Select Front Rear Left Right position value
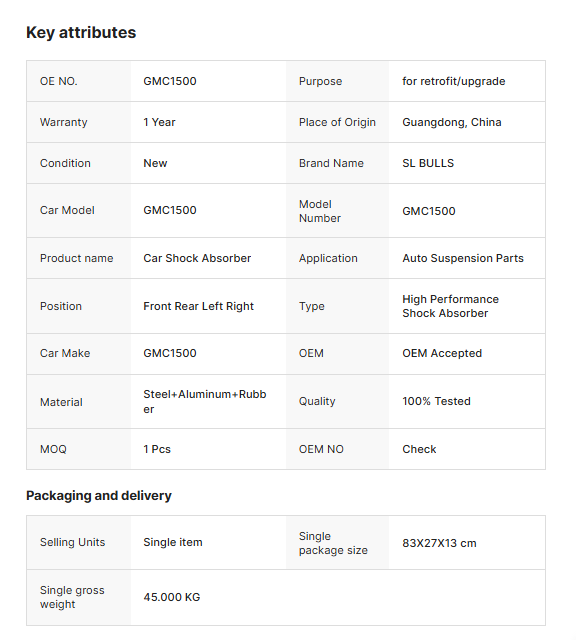 coord(198,306)
